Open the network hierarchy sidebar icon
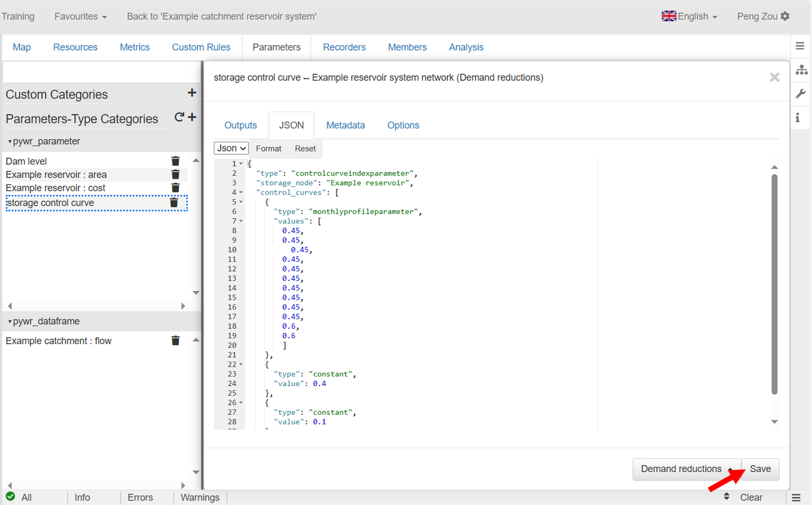Viewport: 812px width, 505px height. tap(801, 70)
